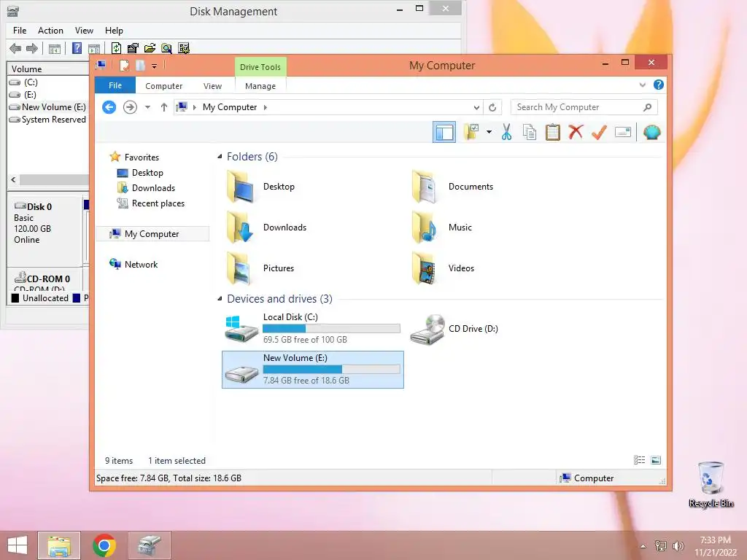747x560 pixels.
Task: Open the Manage ribbon tab
Action: [x=260, y=86]
